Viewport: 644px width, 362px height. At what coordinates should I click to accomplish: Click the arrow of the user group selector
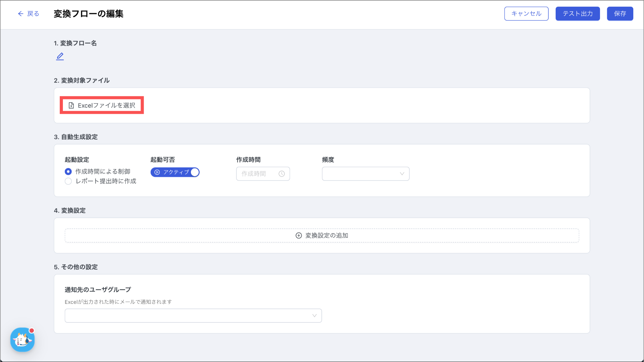coord(314,315)
